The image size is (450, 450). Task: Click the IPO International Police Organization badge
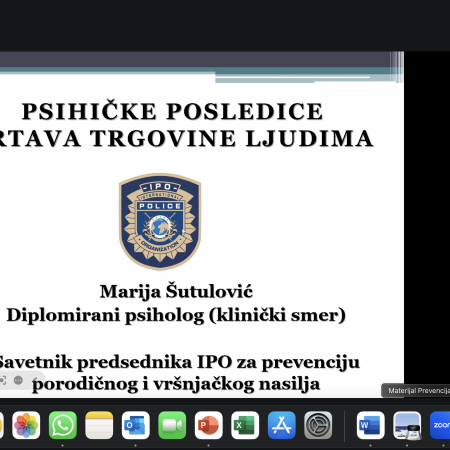(160, 222)
